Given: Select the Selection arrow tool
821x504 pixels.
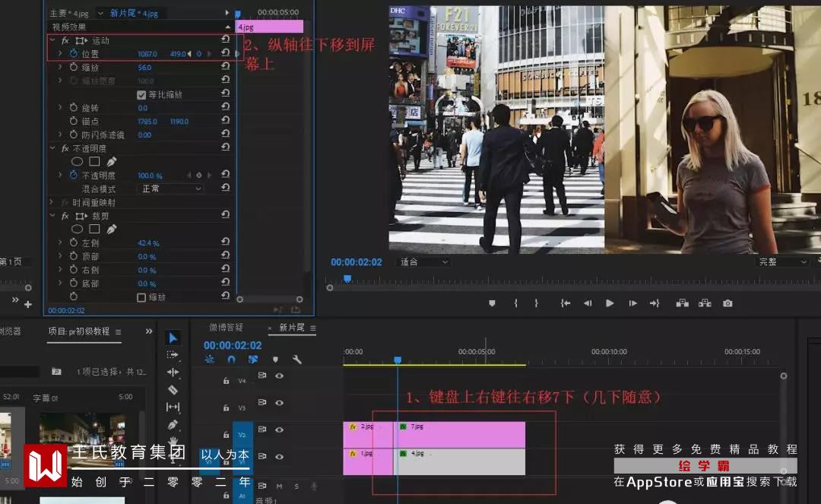Looking at the screenshot, I should pos(173,338).
